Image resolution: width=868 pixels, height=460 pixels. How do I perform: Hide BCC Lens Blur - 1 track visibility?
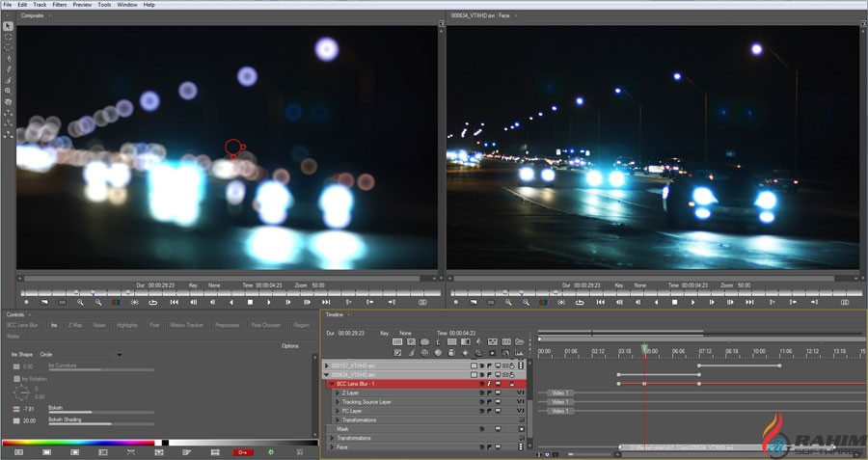click(482, 384)
